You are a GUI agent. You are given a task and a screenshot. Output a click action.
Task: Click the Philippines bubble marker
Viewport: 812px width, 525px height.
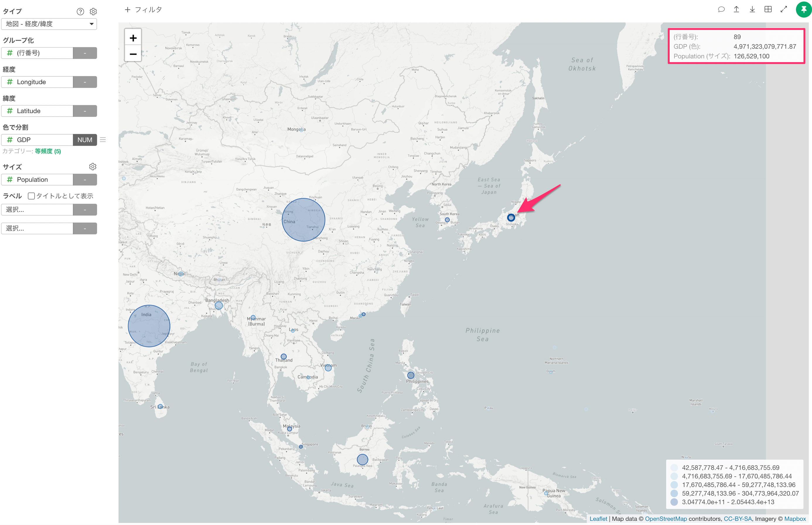[410, 375]
